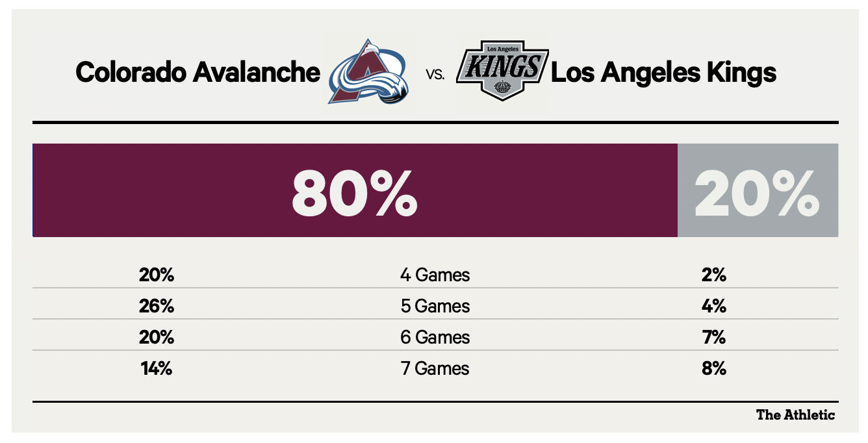This screenshot has width=868, height=443.
Task: Pick the "7 Games" row label
Action: pyautogui.click(x=435, y=369)
